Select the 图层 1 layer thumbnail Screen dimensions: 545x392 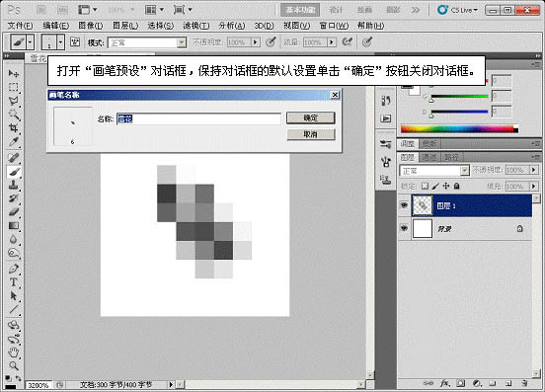423,205
